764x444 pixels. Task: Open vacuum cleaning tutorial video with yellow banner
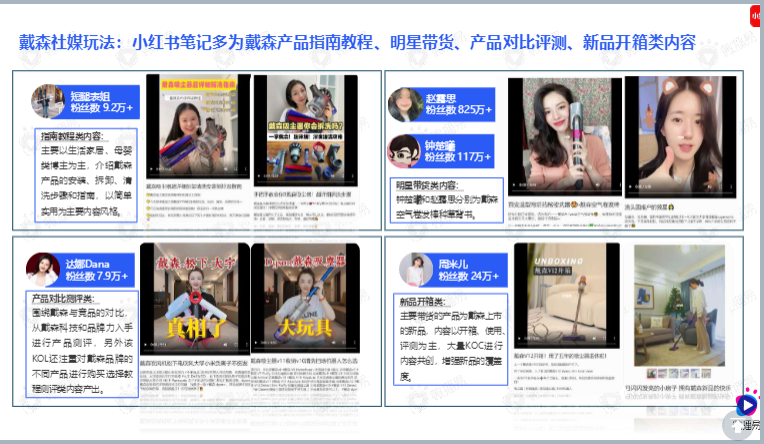198,127
